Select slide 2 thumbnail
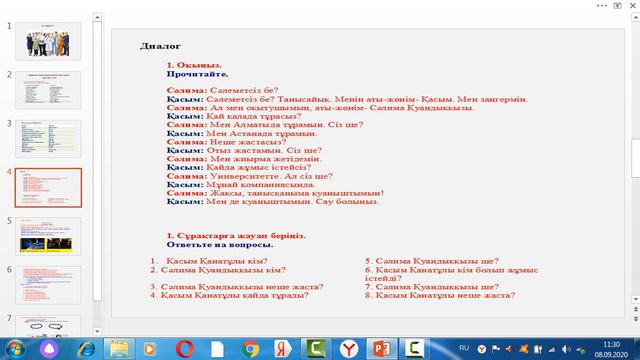The image size is (640, 360). point(48,90)
